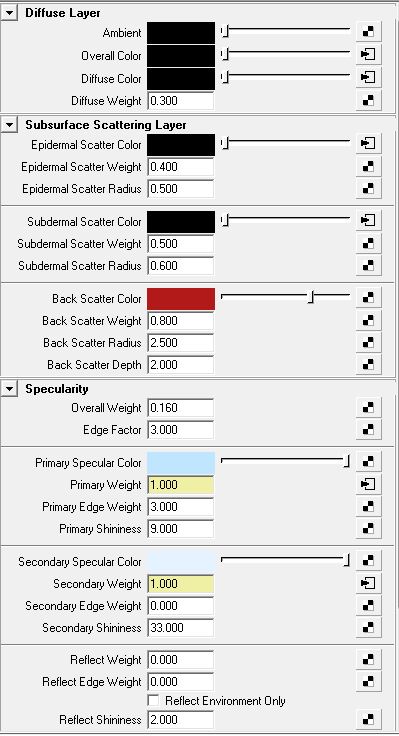Toggle the Reflect Environment Only checkbox
The height and width of the screenshot is (736, 399).
(x=153, y=700)
